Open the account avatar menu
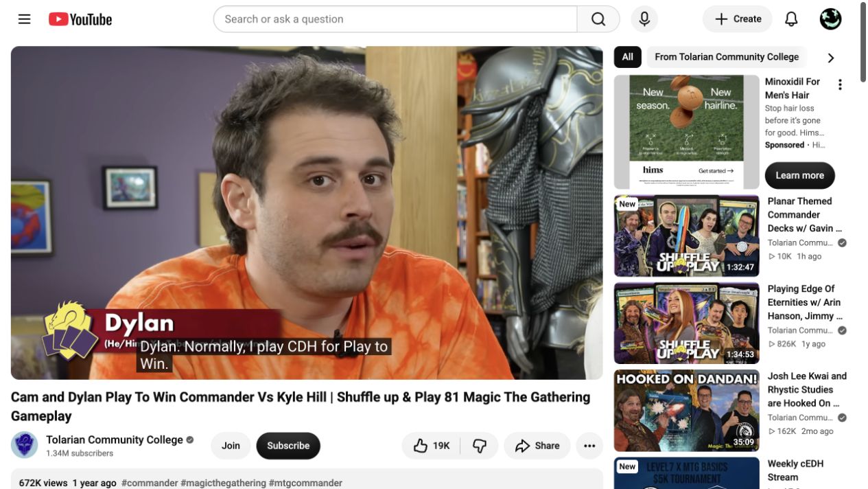Image resolution: width=868 pixels, height=489 pixels. tap(830, 19)
